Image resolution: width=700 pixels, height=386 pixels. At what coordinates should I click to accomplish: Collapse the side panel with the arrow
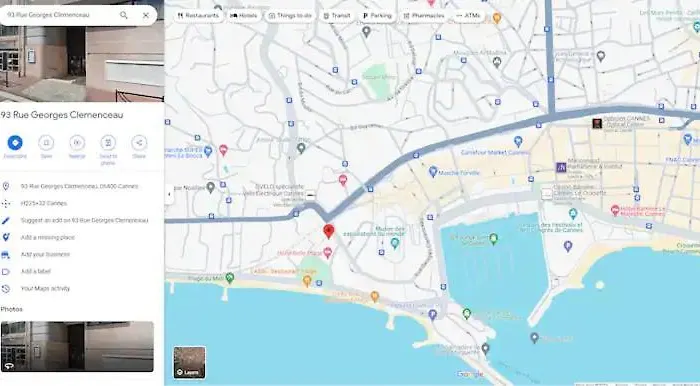pyautogui.click(x=169, y=195)
